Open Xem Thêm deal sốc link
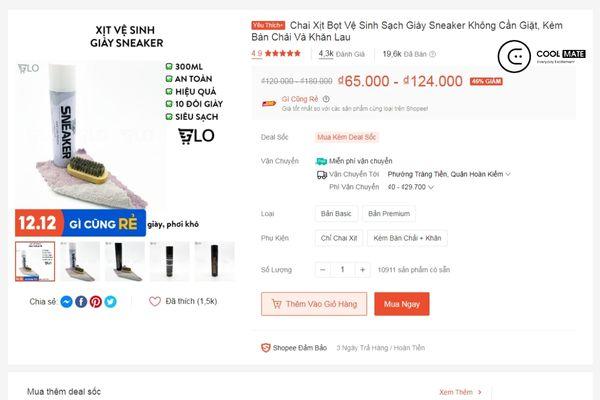The image size is (600, 400). click(460, 392)
